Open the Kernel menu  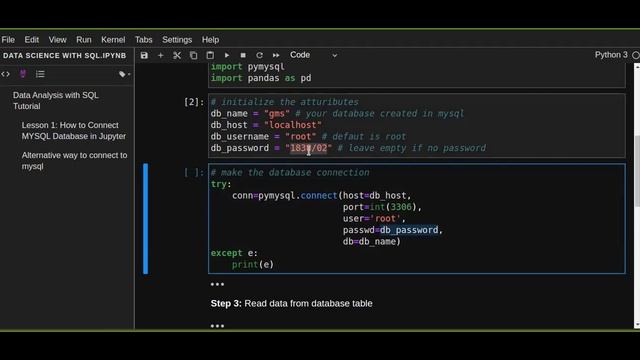(113, 40)
